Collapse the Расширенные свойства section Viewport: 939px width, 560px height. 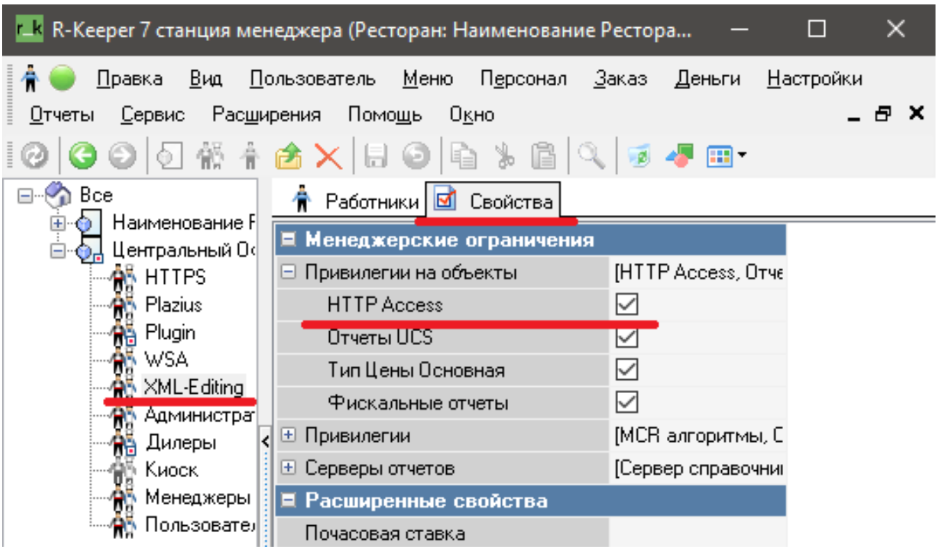[x=288, y=501]
